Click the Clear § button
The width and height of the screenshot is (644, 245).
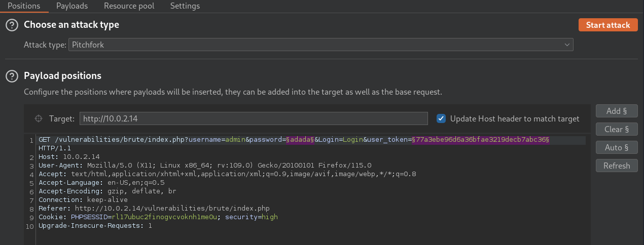[x=617, y=129]
